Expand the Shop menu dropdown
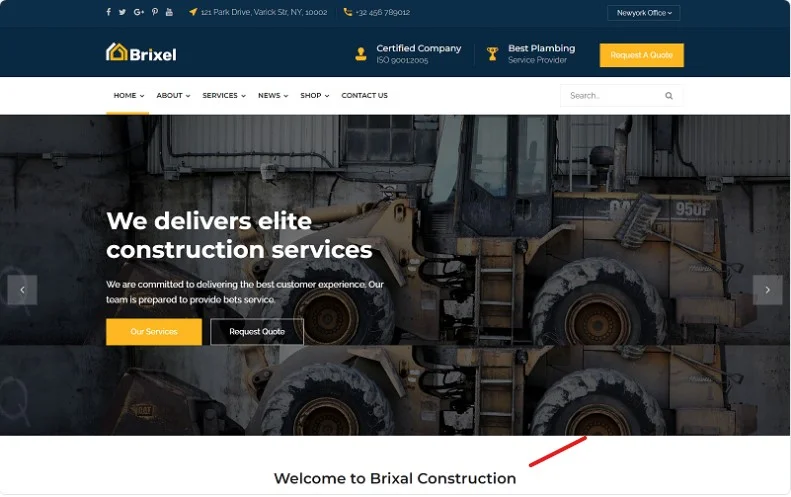 pos(314,95)
